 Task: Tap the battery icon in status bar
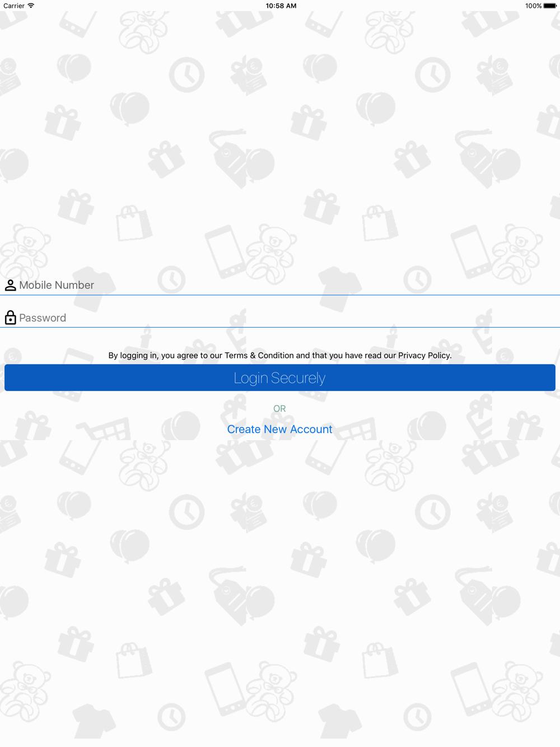tap(550, 6)
